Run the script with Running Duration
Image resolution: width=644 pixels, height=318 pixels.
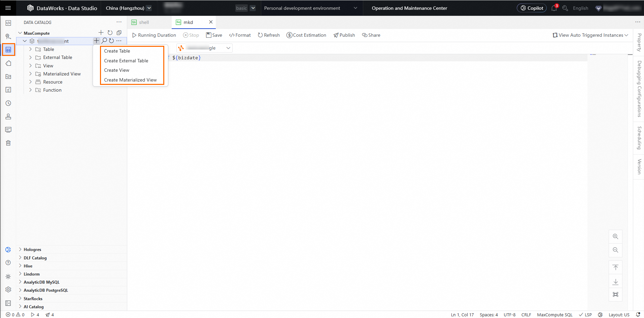tap(154, 35)
